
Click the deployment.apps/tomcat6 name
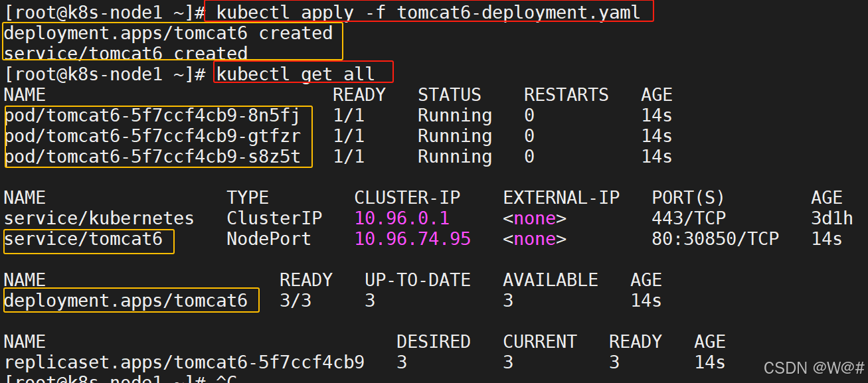(x=126, y=301)
